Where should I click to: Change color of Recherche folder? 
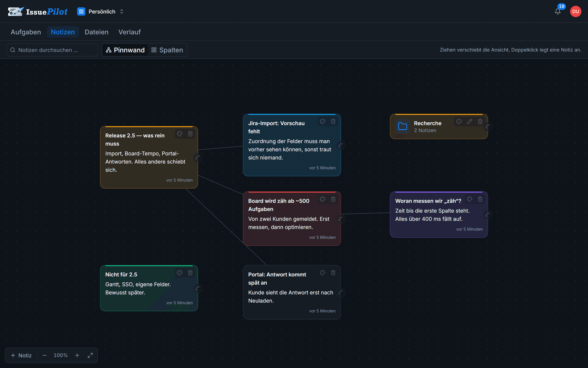coord(459,121)
